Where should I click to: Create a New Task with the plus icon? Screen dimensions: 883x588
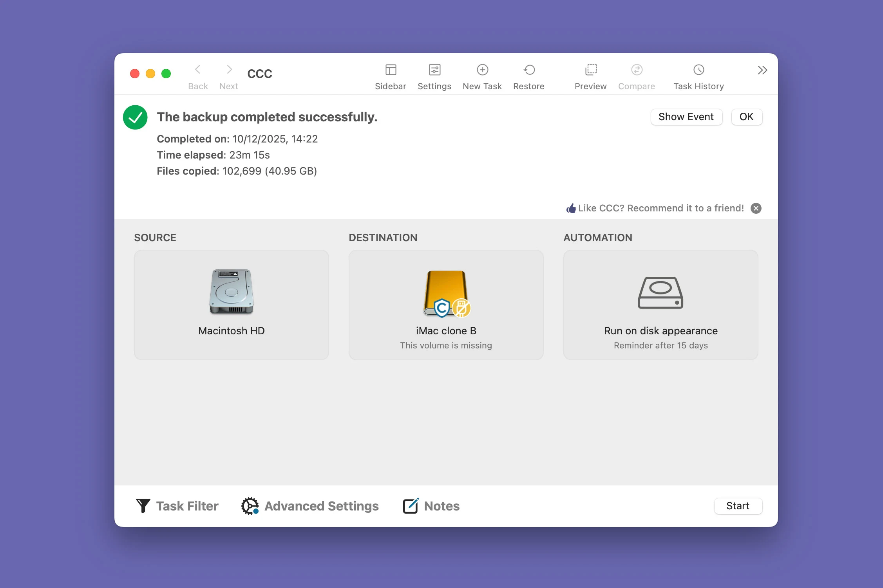pyautogui.click(x=482, y=77)
